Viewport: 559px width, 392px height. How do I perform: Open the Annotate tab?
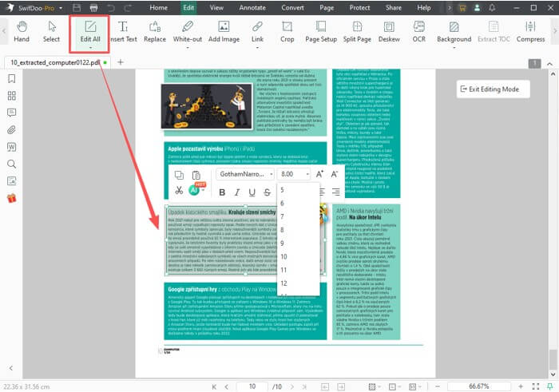[252, 8]
